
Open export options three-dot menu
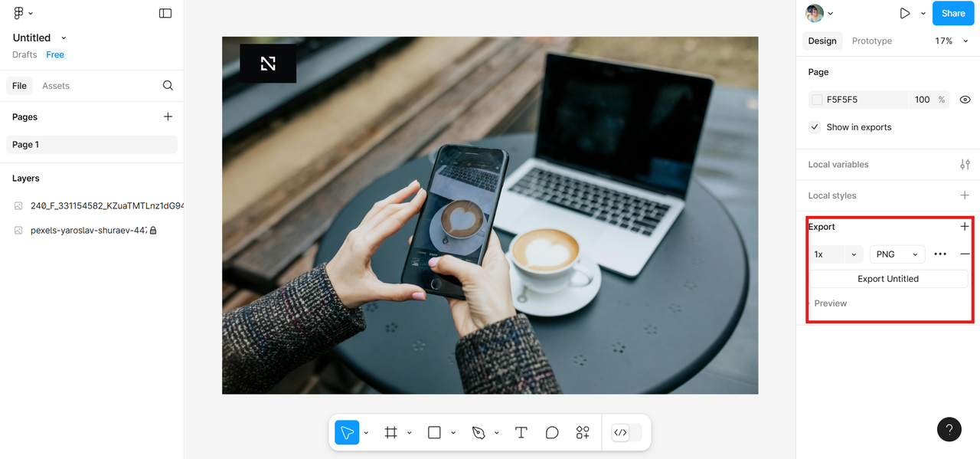pos(940,254)
